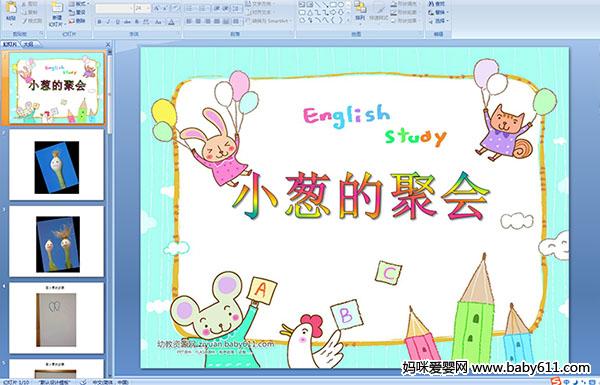
Task: Click the font color A icon
Action: (171, 22)
